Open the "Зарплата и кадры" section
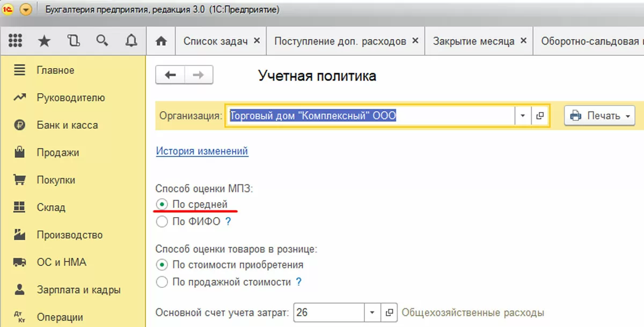 pos(78,290)
